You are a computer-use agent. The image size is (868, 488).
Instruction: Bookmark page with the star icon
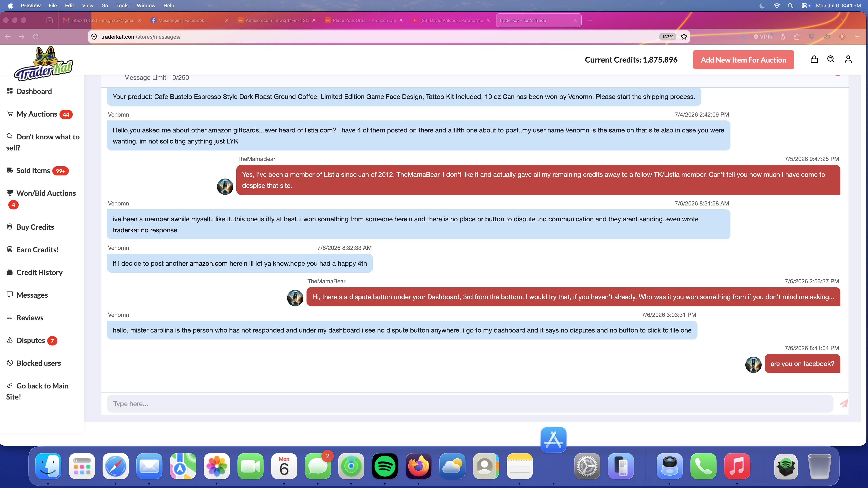684,37
